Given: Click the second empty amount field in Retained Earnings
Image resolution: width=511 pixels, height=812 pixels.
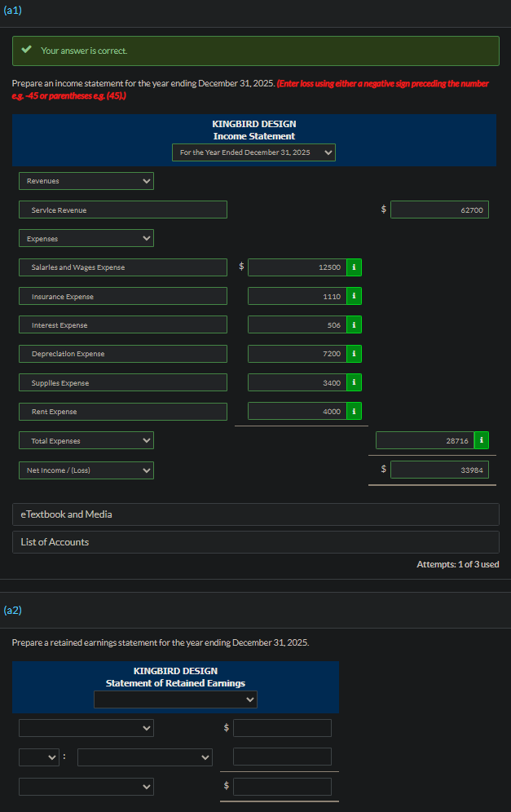Looking at the screenshot, I should [x=282, y=757].
